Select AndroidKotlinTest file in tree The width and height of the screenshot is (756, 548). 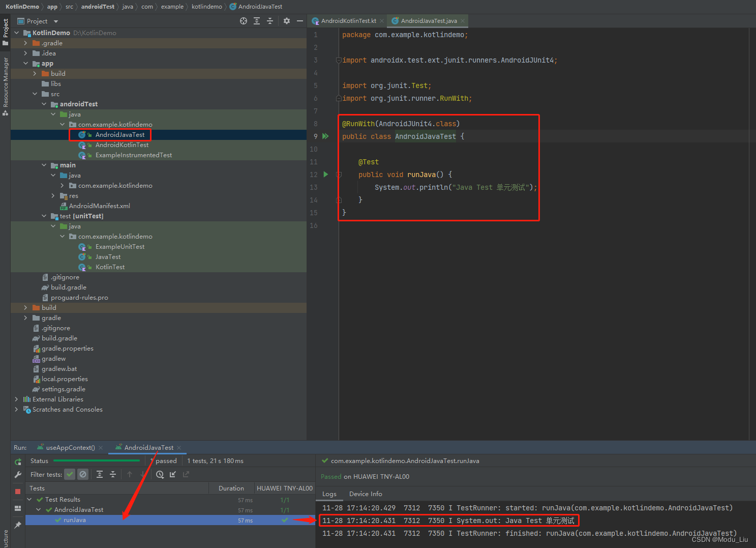(x=122, y=145)
